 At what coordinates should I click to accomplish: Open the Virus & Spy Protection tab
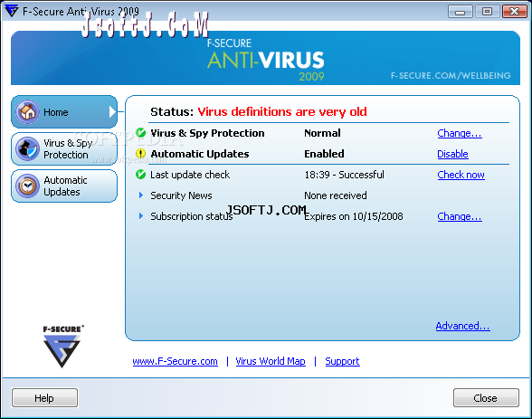click(x=64, y=149)
